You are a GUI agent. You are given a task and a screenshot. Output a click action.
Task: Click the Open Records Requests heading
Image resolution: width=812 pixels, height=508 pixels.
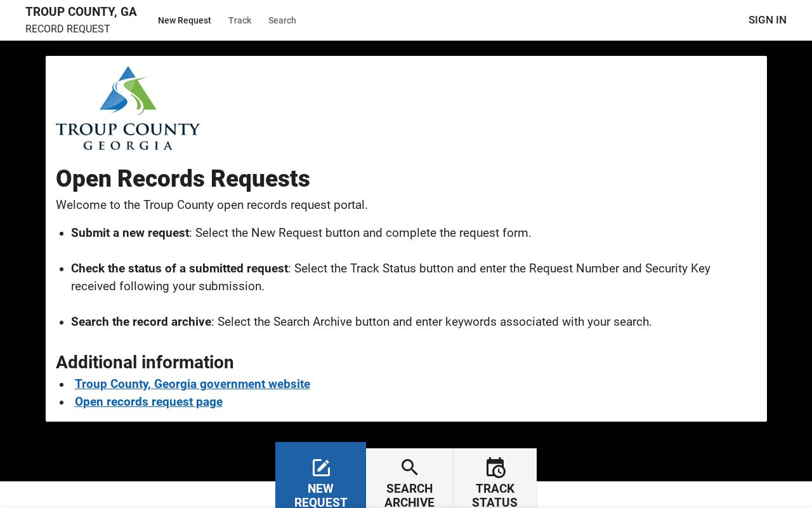coord(183,178)
